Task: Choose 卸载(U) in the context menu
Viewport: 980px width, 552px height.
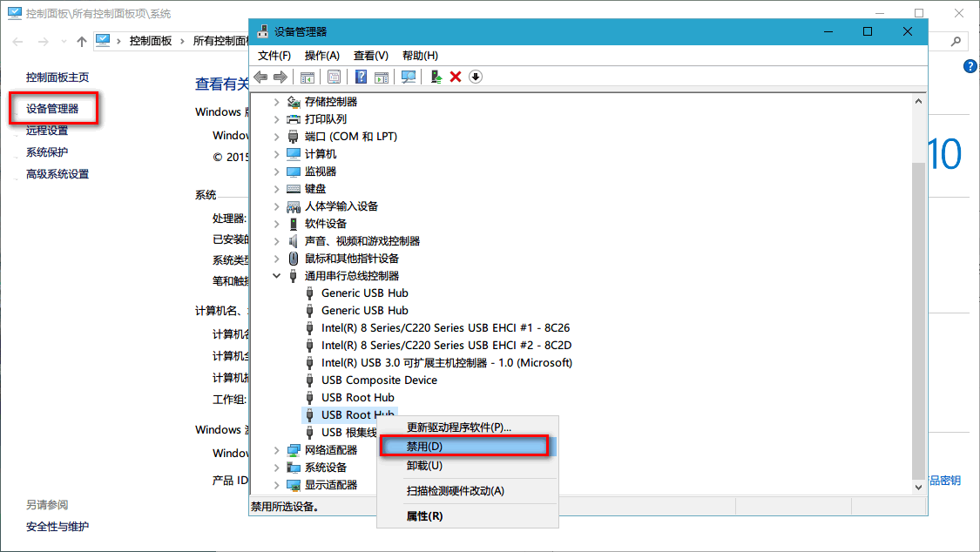Action: pos(468,466)
